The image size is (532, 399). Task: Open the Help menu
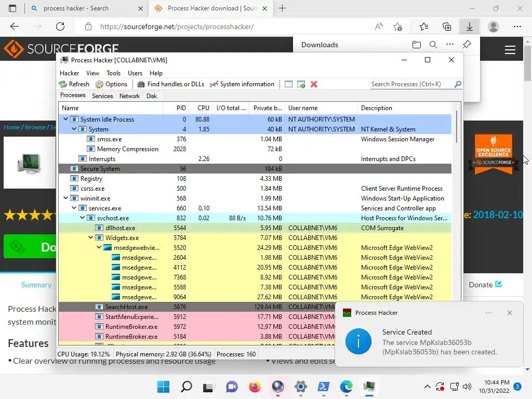coord(156,73)
